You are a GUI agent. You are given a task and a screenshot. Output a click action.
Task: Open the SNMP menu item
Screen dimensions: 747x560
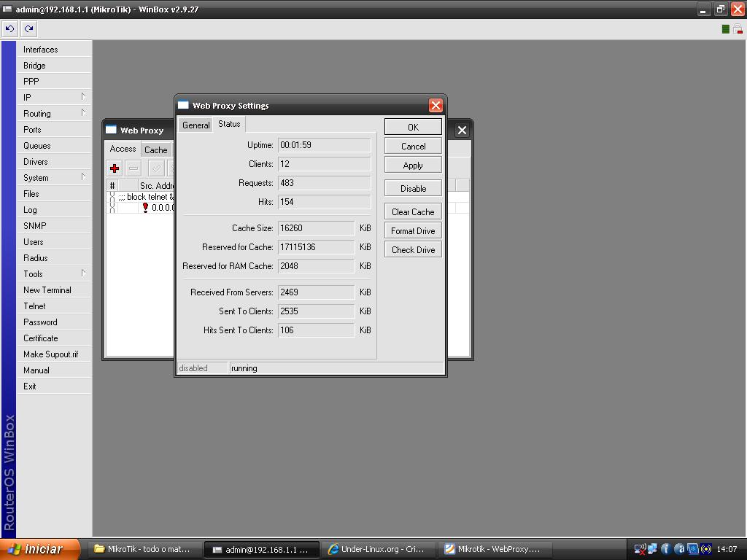pyautogui.click(x=54, y=226)
